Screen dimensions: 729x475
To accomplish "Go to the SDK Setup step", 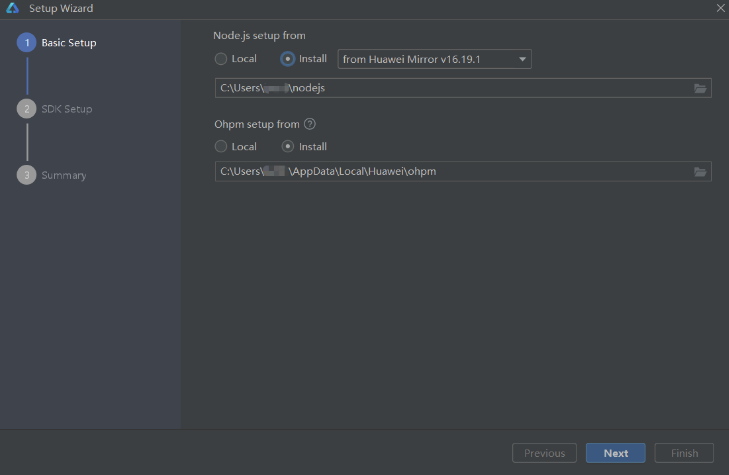I will pos(66,109).
